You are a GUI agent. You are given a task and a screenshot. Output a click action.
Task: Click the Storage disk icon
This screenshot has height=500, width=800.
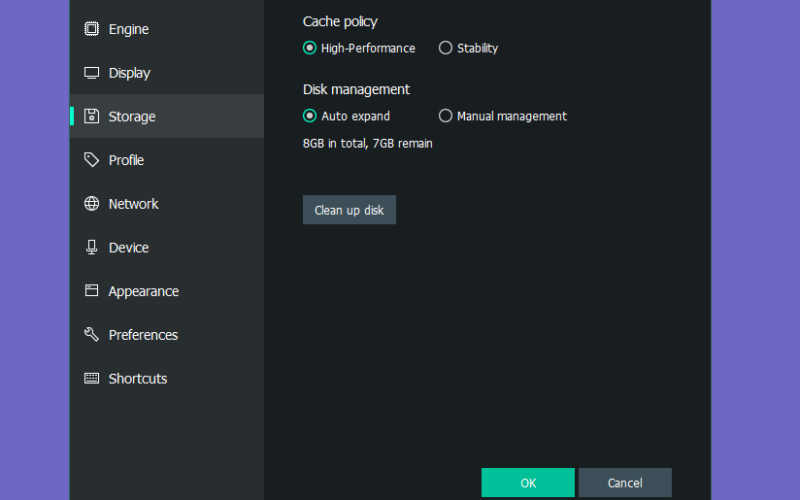pyautogui.click(x=91, y=116)
